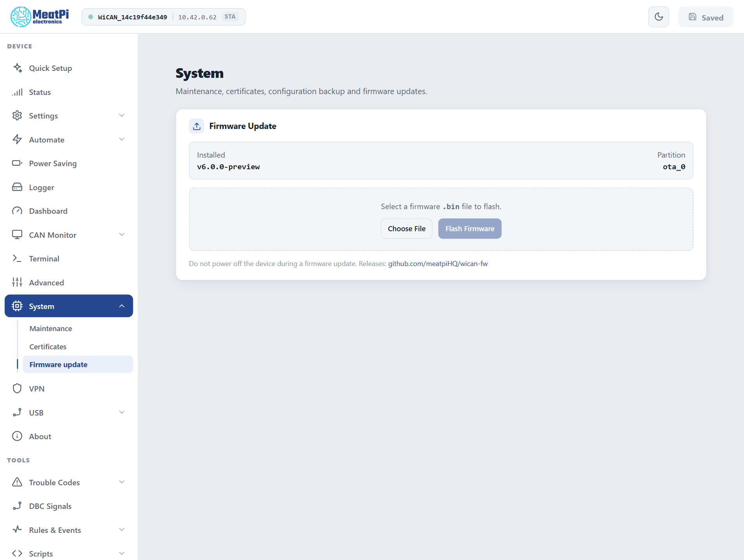Select the Firmware update submenu item
The width and height of the screenshot is (744, 560).
77,364
